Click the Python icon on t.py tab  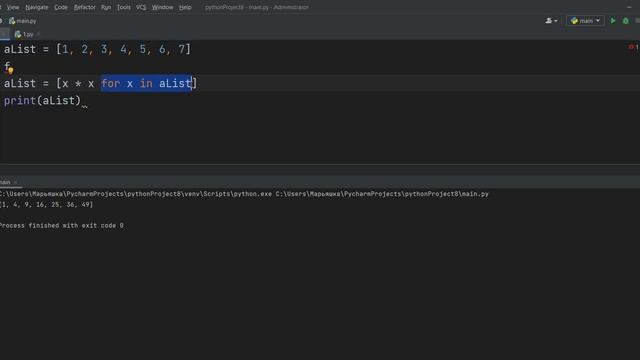18,35
